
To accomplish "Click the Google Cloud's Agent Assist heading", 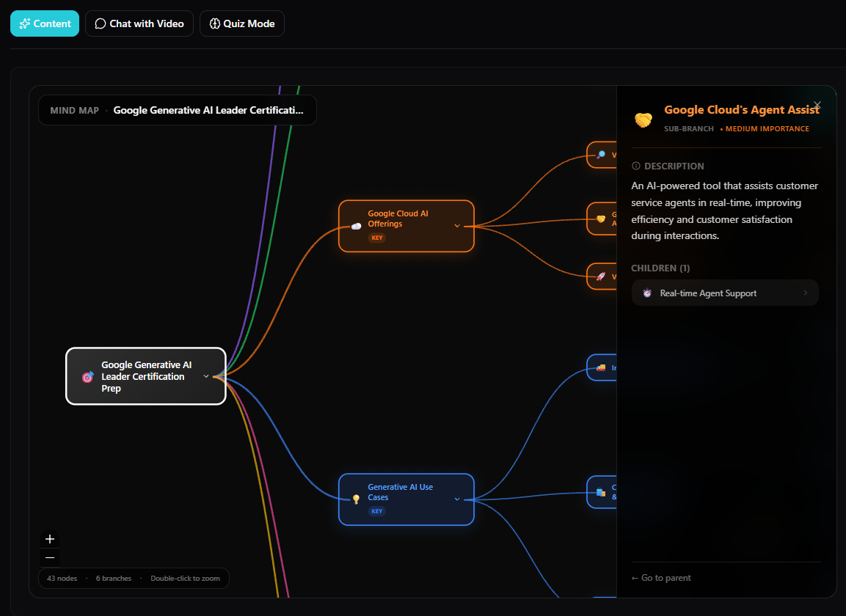I will 742,109.
